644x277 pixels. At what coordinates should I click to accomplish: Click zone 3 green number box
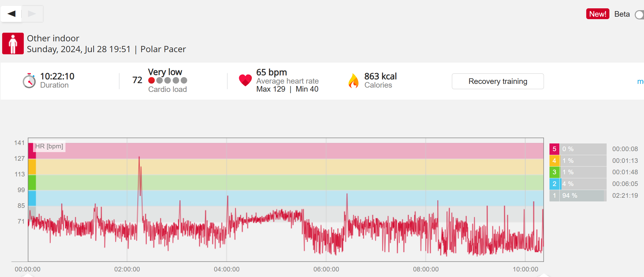[554, 172]
